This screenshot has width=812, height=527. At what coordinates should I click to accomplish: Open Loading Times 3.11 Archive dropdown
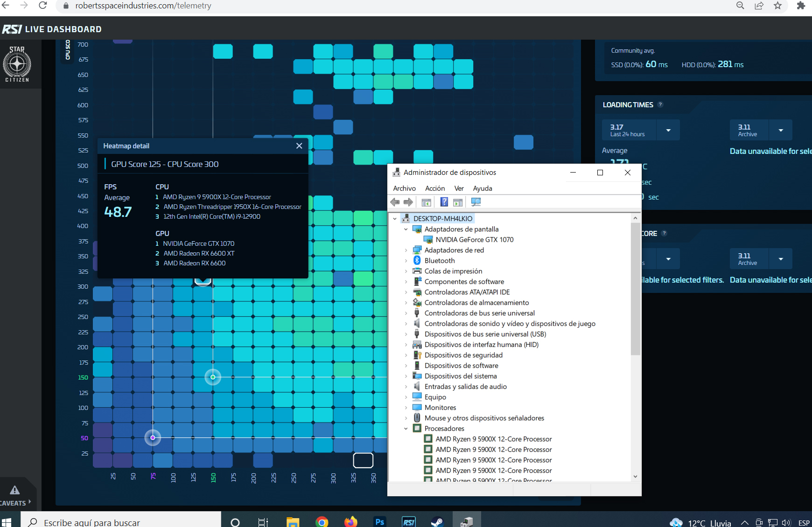pos(781,130)
